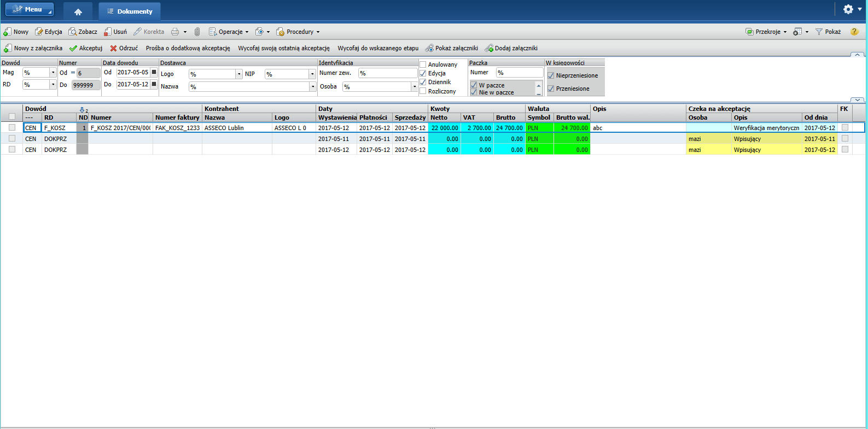868x429 pixels.
Task: Click the Numer Do field showing 999999
Action: [x=86, y=85]
